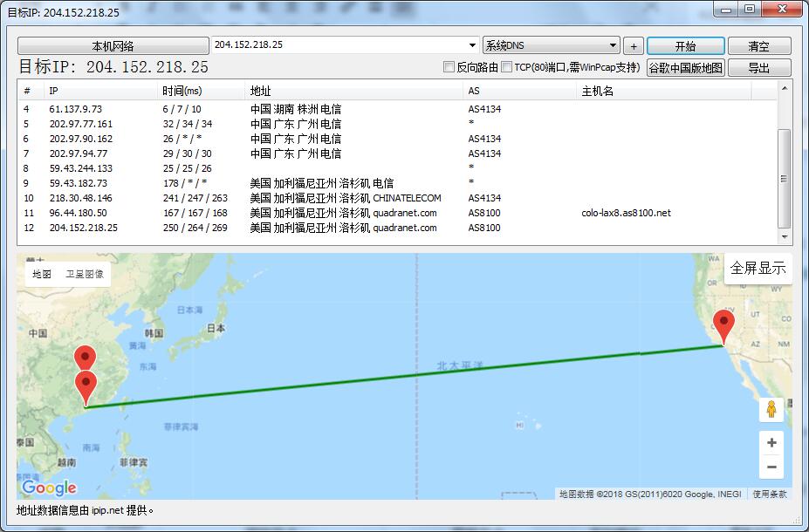Click the Street View pegman icon

click(x=771, y=409)
